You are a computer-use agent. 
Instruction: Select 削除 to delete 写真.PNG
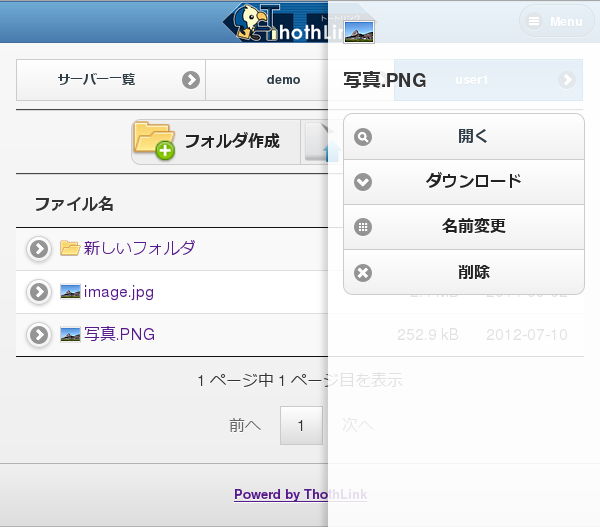click(464, 272)
